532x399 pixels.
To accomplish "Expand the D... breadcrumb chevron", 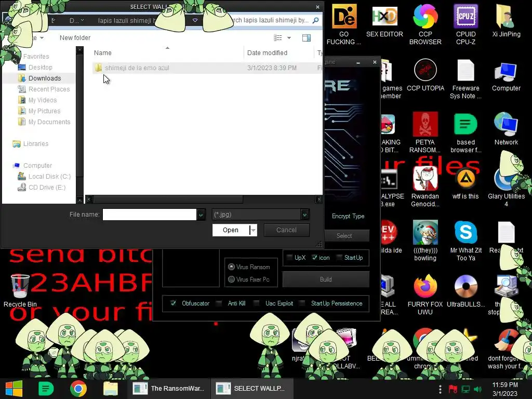I will 83,20.
